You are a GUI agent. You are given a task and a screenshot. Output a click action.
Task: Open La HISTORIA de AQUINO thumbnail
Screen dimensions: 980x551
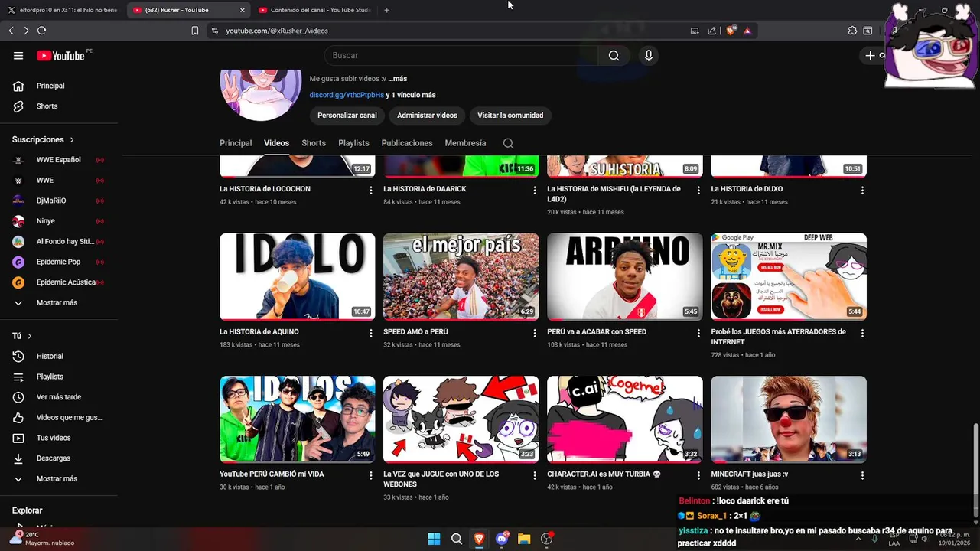(x=298, y=276)
